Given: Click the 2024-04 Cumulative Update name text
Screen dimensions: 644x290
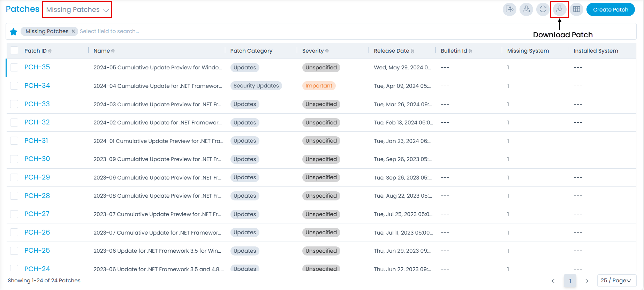Looking at the screenshot, I should point(158,86).
